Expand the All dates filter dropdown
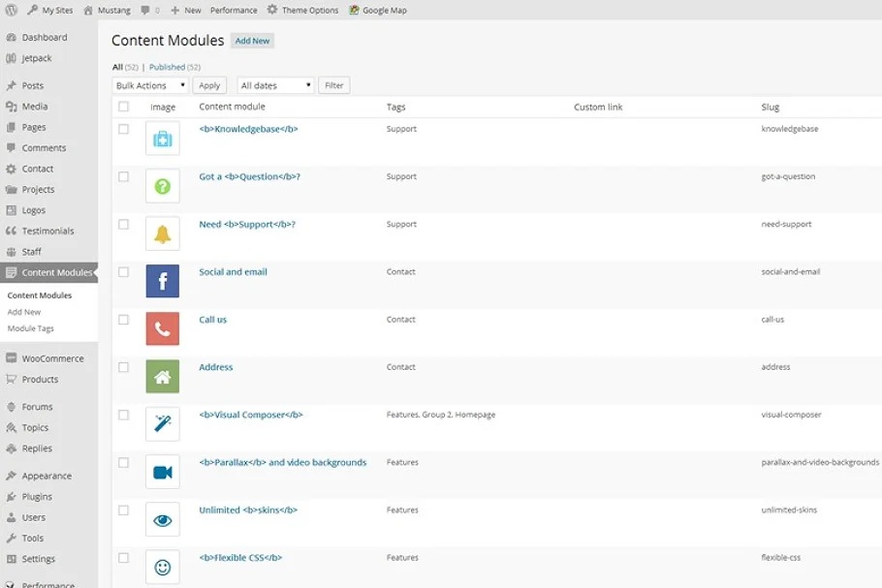 point(275,85)
